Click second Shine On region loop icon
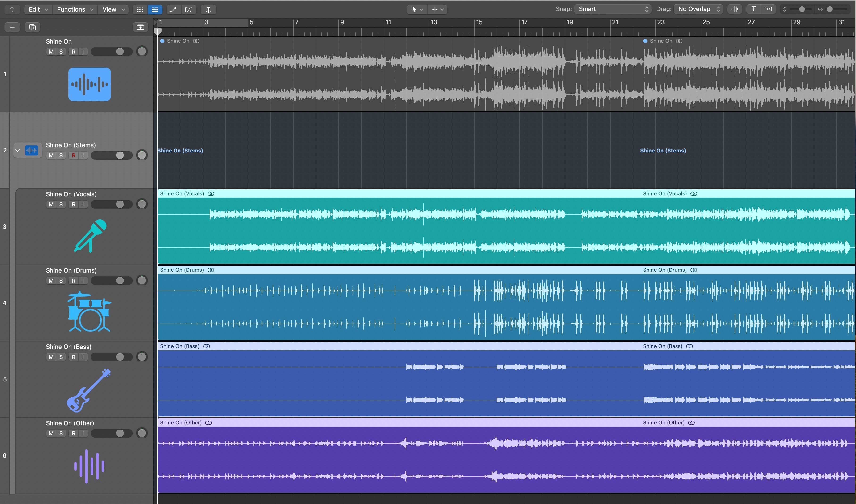 (x=679, y=41)
